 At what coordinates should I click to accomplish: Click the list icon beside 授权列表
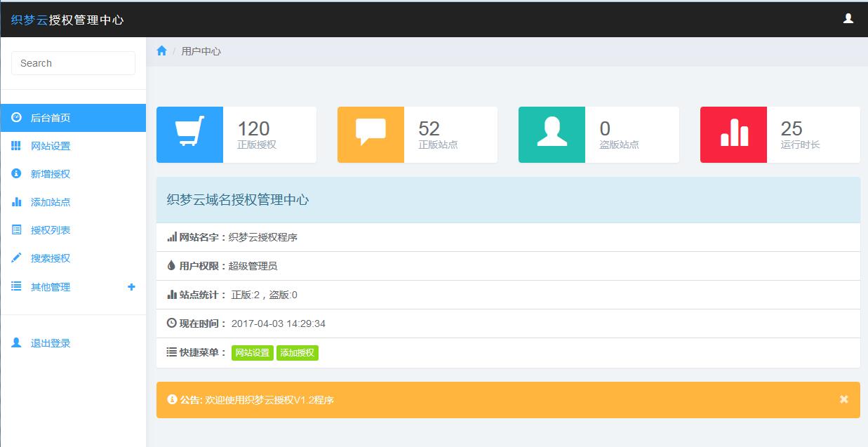16,229
